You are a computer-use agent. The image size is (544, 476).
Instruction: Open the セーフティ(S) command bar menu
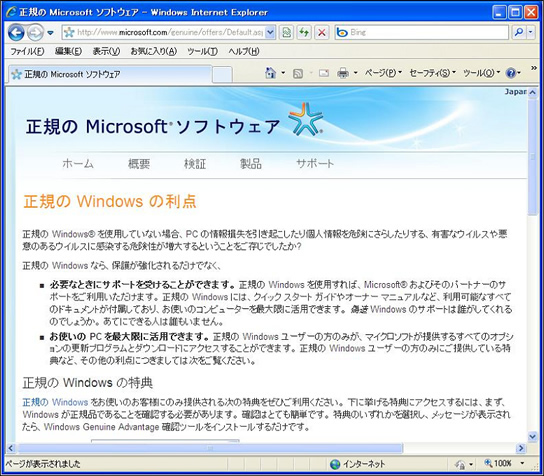pyautogui.click(x=432, y=73)
